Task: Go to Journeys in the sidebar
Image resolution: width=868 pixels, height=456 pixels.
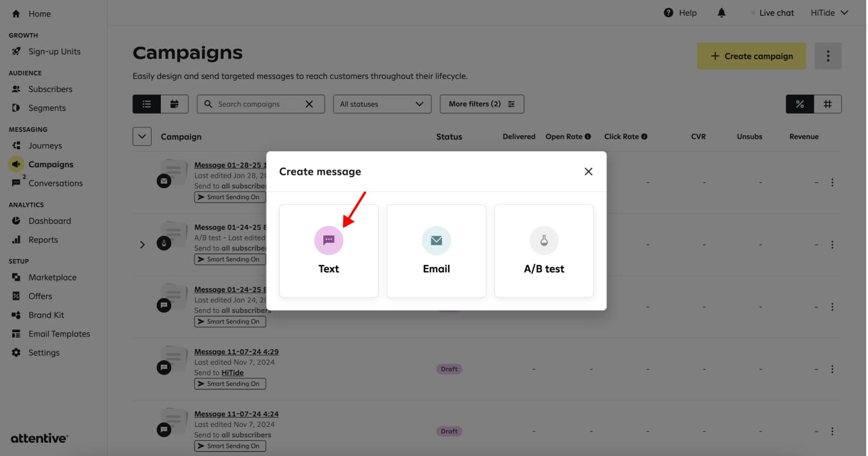Action: [45, 146]
